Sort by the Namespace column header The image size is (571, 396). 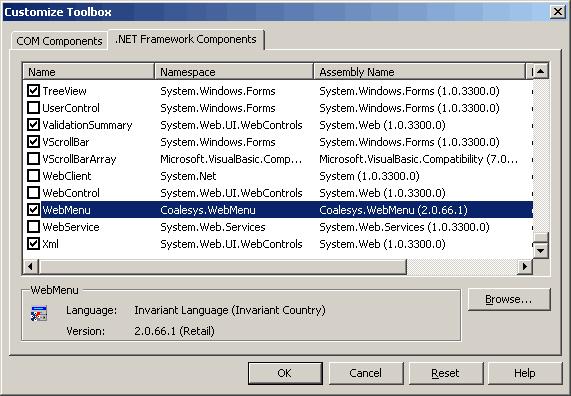pos(234,71)
